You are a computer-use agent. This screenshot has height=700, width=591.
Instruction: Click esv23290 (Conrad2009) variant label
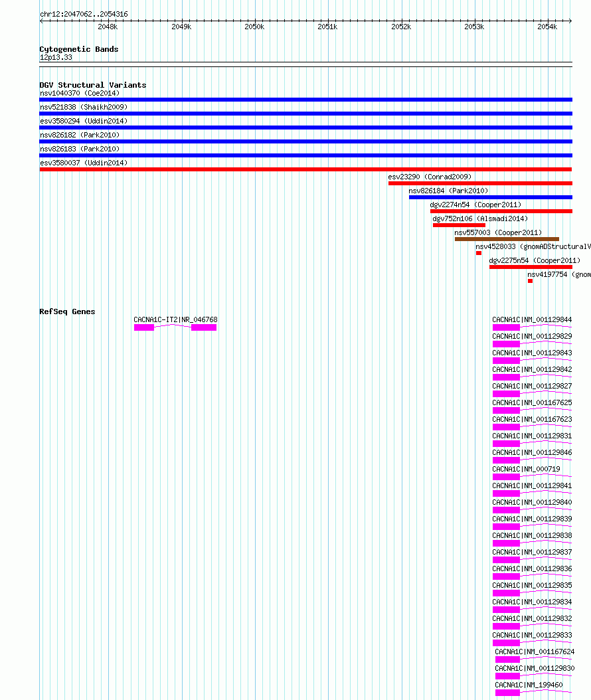point(430,177)
